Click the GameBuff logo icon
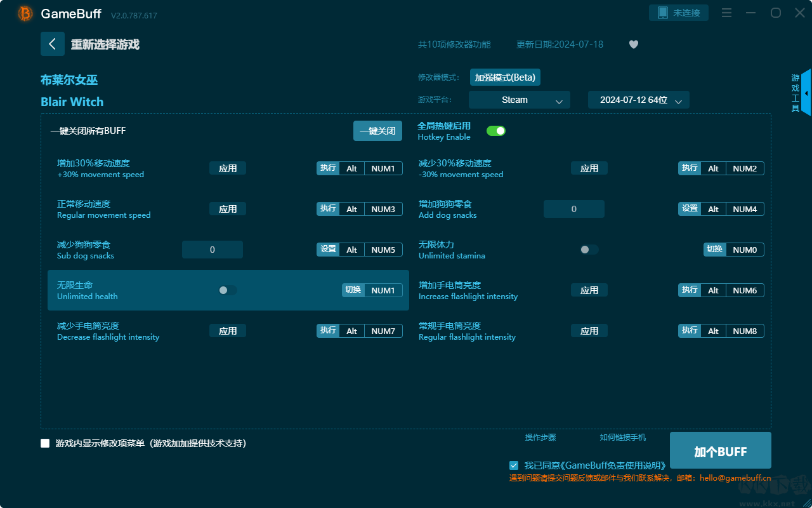The image size is (812, 508). [x=25, y=13]
